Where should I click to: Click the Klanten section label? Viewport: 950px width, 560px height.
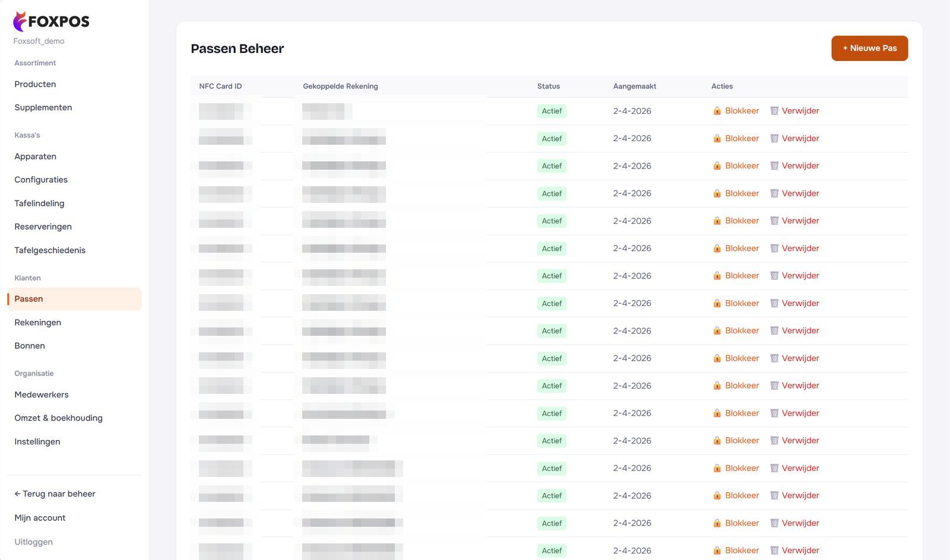tap(27, 278)
